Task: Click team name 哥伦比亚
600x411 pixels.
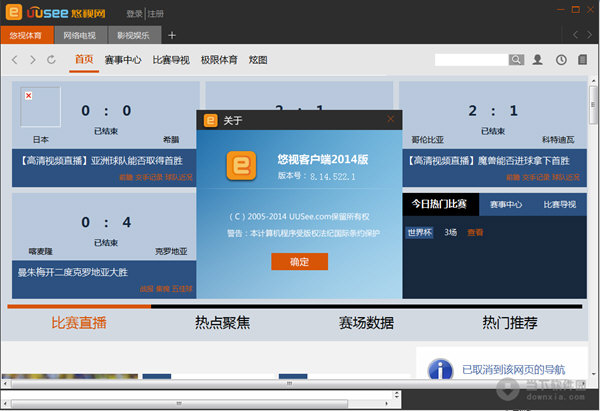Action: (x=427, y=140)
